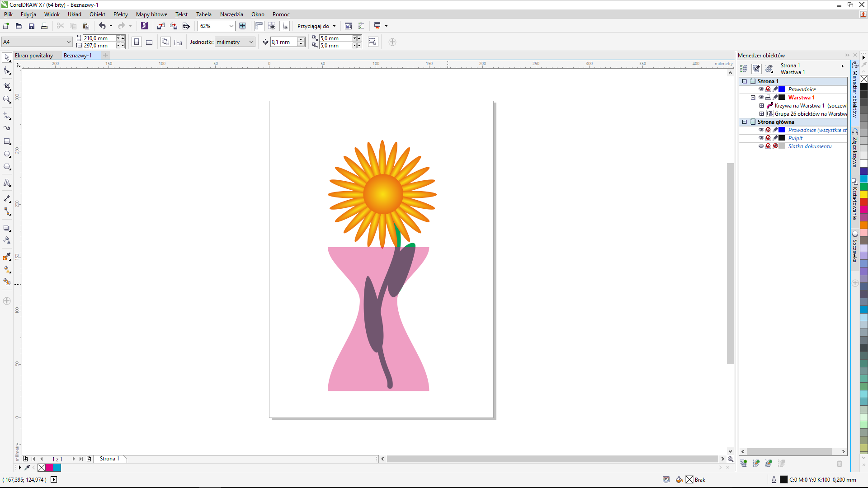Select the Ellipse tool

7,154
